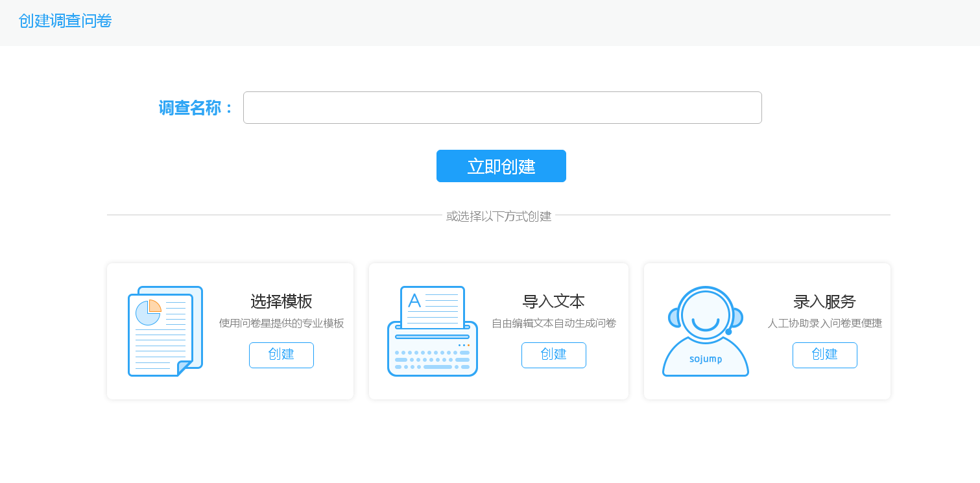Click the text 人工协助录入问卷更便捷
This screenshot has width=980, height=483.
(x=825, y=323)
